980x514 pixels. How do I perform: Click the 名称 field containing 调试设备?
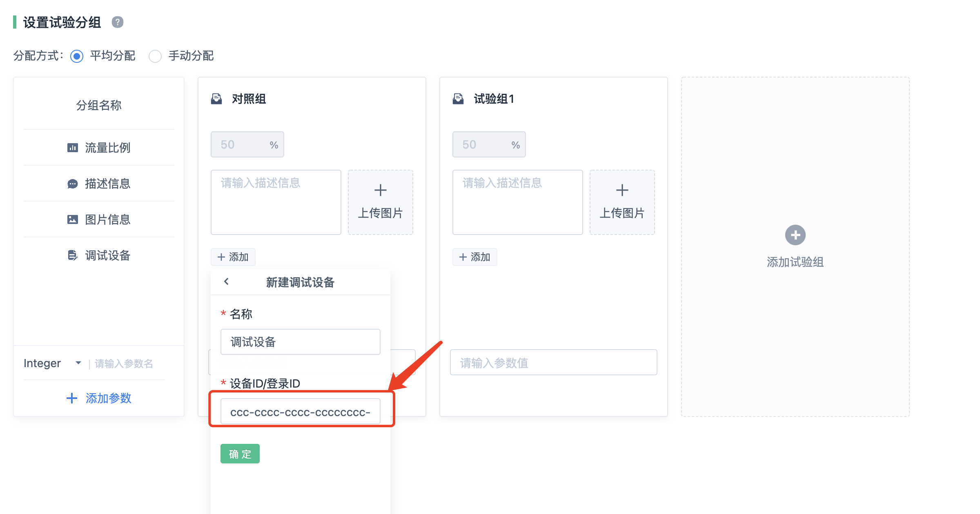pos(300,342)
